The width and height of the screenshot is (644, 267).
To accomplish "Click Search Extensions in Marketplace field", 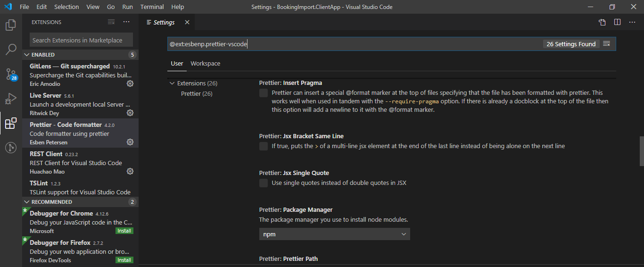I will 81,40.
